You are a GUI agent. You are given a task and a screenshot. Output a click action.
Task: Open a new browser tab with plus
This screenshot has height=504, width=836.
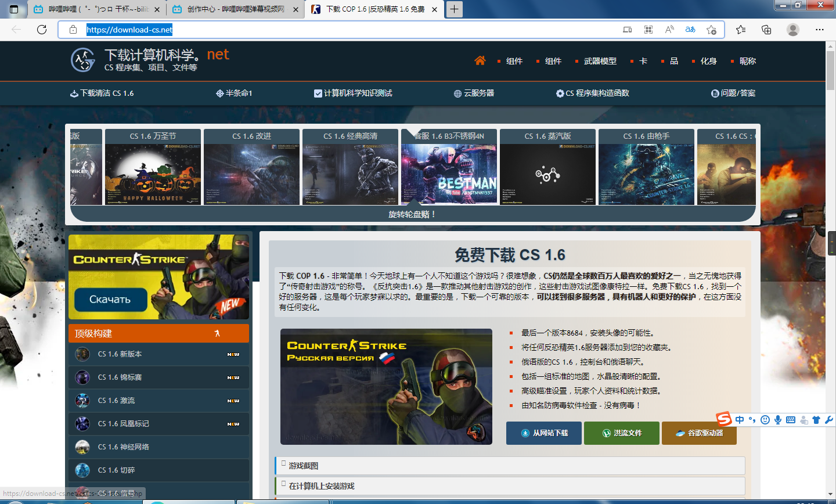[x=454, y=9]
